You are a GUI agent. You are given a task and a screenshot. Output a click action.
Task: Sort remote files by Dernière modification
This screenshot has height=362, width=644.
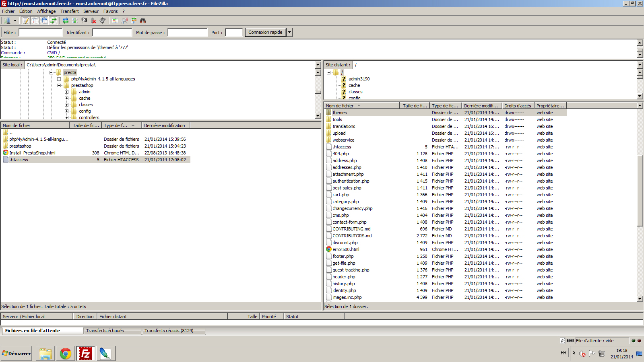coord(482,106)
